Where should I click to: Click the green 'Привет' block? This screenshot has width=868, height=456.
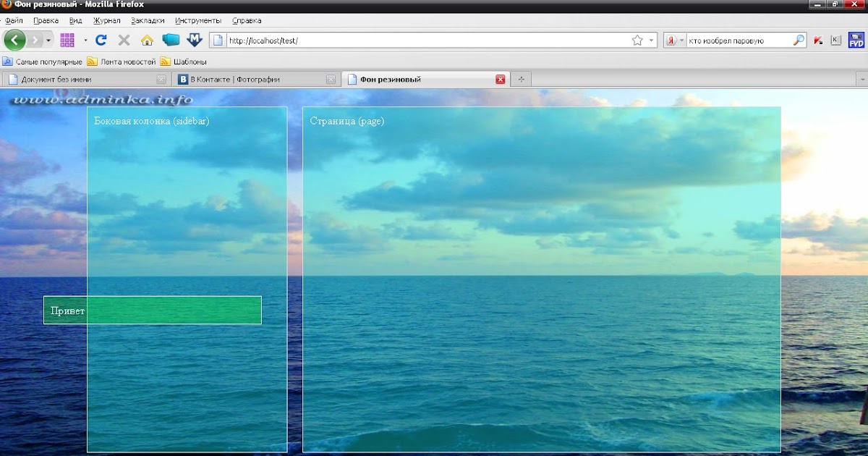click(x=153, y=310)
